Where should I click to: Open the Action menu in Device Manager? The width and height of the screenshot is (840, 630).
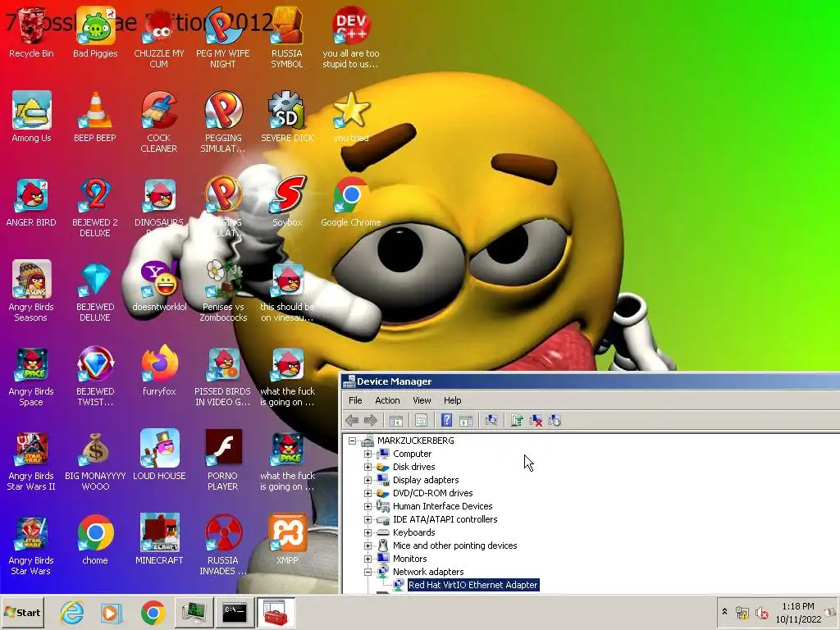387,400
